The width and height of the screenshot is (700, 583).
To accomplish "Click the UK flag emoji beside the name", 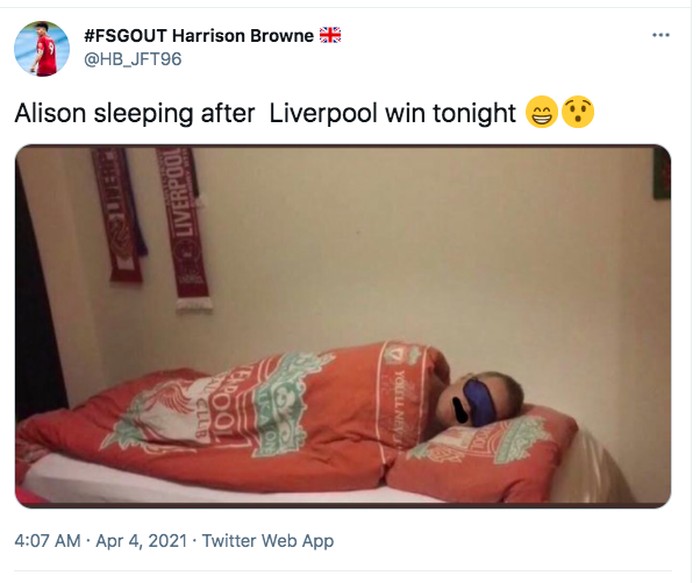I will 330,35.
